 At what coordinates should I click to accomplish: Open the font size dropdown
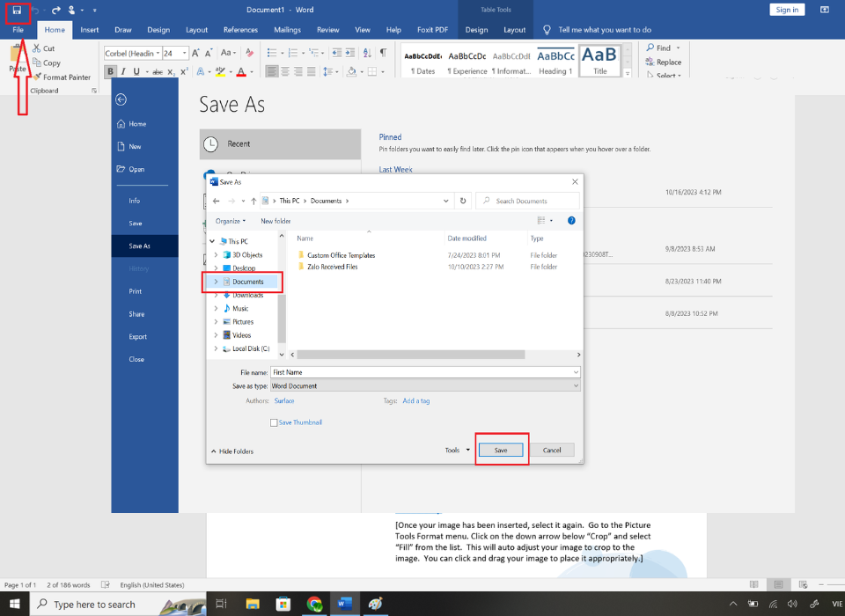point(185,53)
